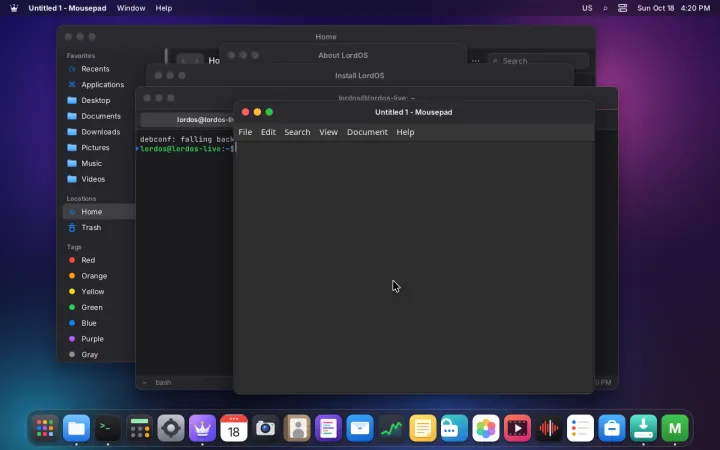Viewport: 720px width, 450px height.
Task: Select the Gray tag in sidebar
Action: 90,354
